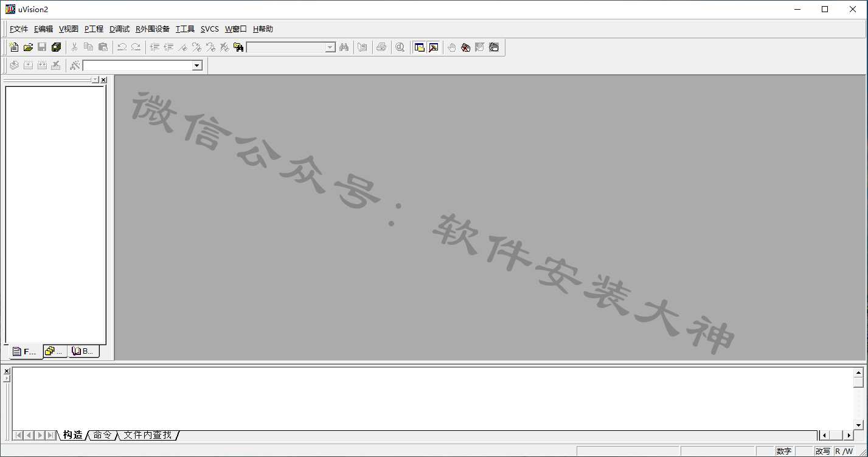Open the V视图 menu
Screen dimensions: 868x457
click(69, 29)
